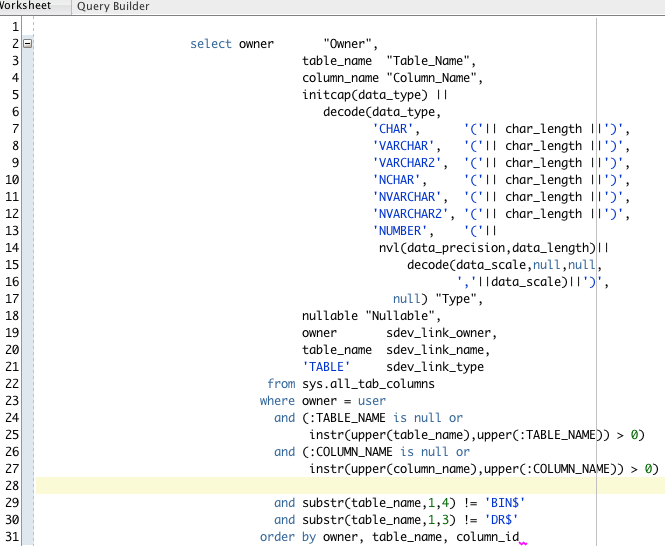The image size is (665, 546).
Task: Click the 'CHAR' string literal
Action: point(393,129)
